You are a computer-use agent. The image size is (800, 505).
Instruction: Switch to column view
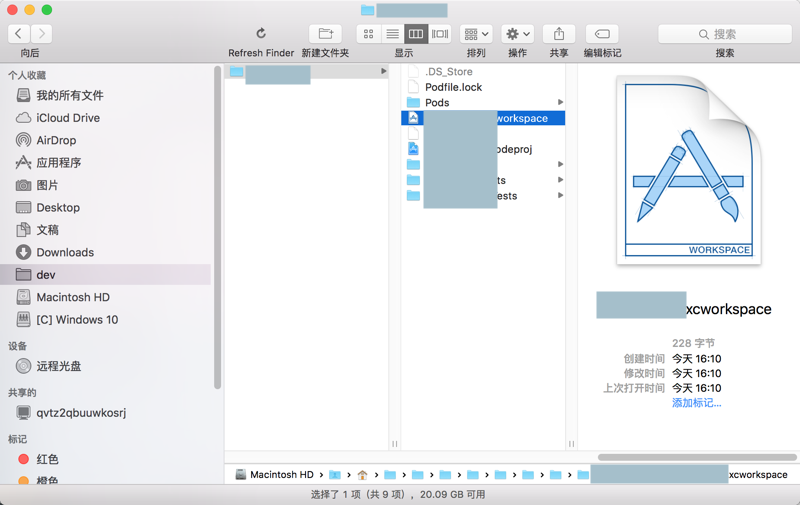416,34
